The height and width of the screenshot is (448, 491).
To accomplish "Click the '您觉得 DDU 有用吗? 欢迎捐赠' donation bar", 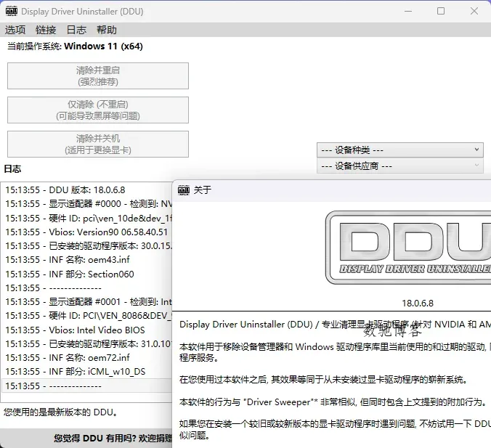I will (x=86, y=439).
